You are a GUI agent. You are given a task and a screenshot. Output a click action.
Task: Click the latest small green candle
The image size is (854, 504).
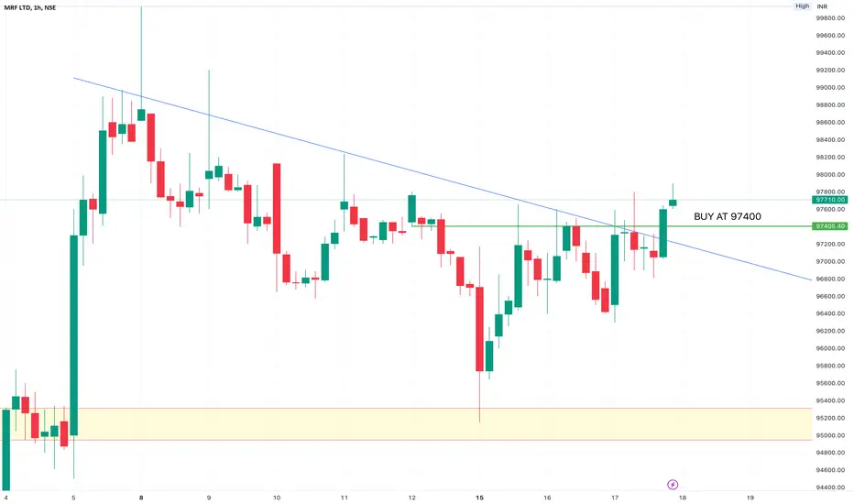coord(673,203)
